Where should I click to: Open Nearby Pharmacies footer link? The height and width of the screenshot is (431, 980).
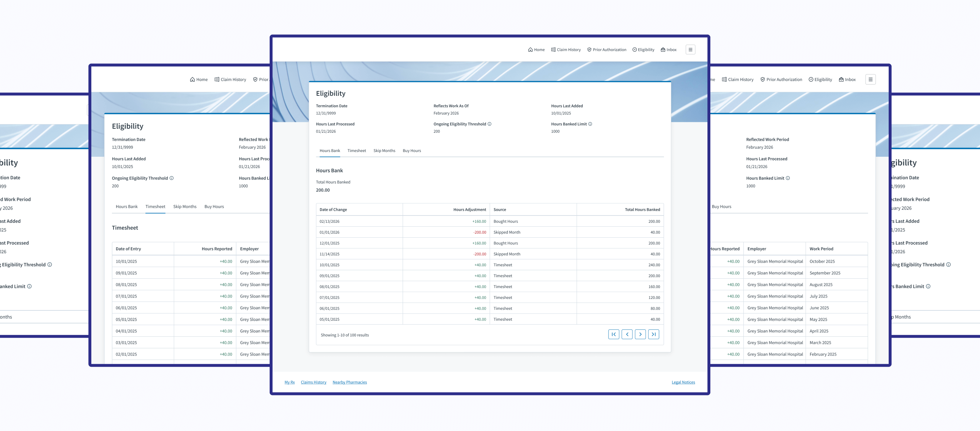point(349,382)
